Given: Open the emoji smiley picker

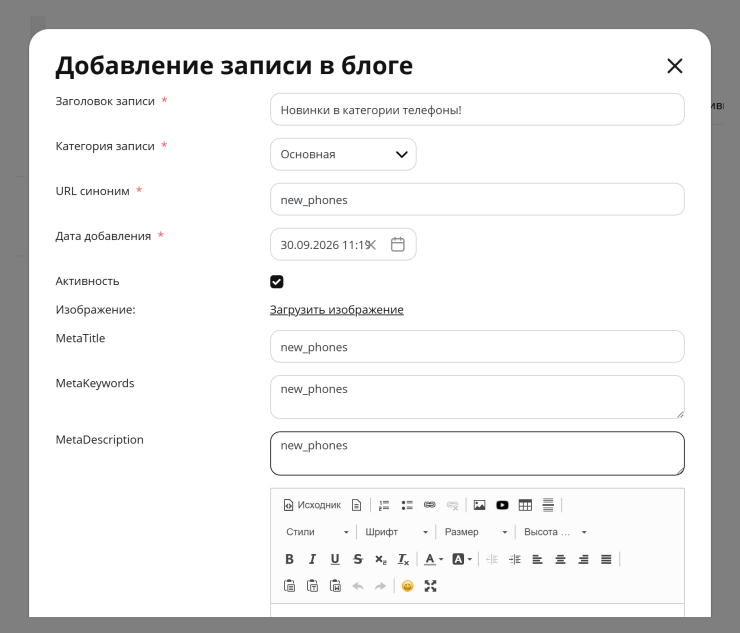Looking at the screenshot, I should [x=407, y=586].
